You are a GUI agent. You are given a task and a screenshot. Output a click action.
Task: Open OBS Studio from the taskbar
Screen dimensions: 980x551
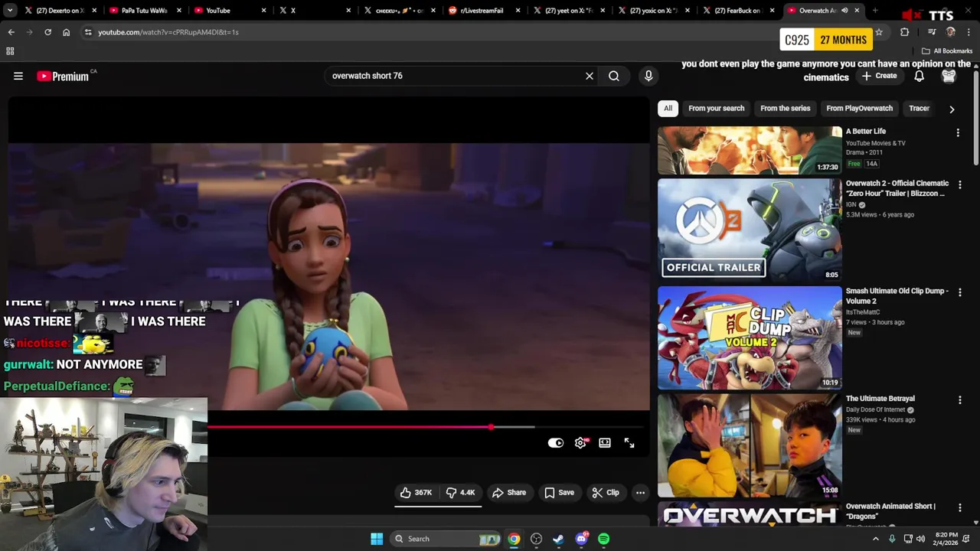pos(536,539)
